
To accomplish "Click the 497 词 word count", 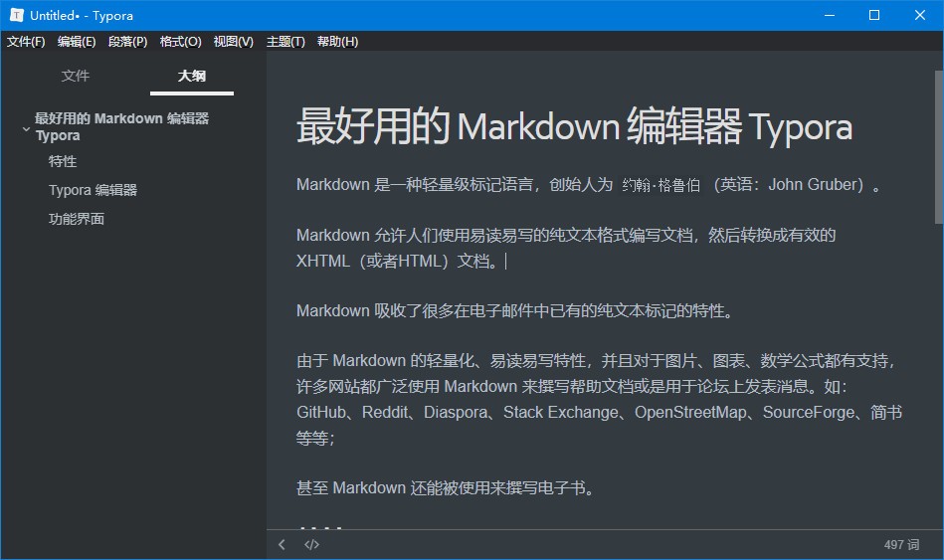I will [901, 544].
